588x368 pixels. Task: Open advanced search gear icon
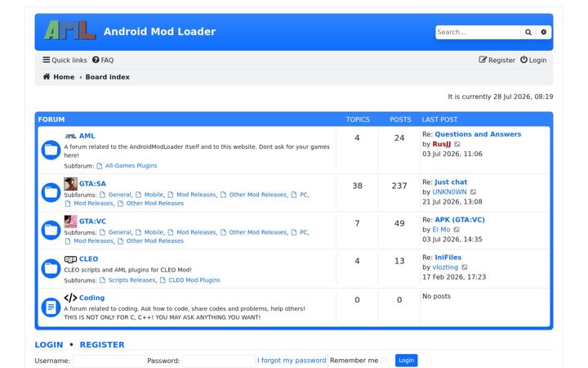[x=543, y=32]
